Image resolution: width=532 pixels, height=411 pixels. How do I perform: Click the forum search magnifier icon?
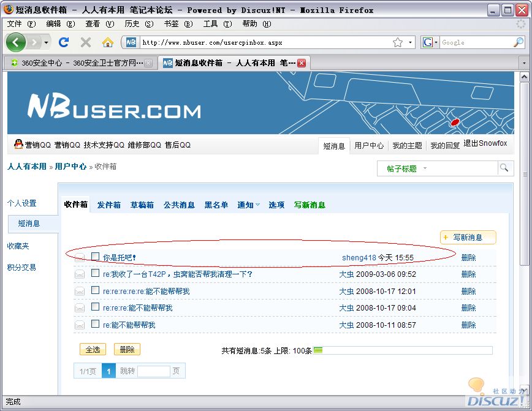tap(504, 168)
